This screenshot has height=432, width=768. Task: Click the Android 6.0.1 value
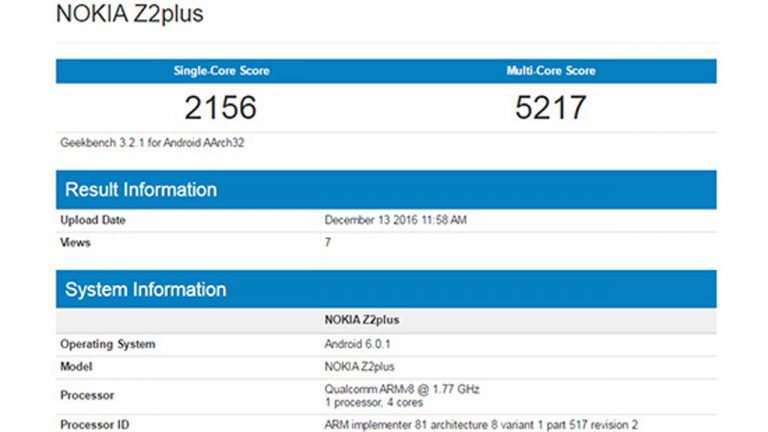[358, 344]
